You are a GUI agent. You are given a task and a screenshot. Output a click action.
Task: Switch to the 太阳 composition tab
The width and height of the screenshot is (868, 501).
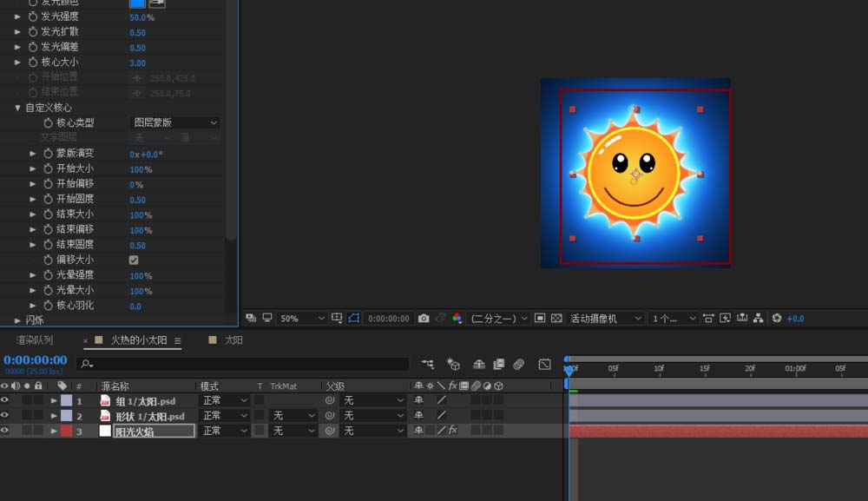(x=233, y=340)
